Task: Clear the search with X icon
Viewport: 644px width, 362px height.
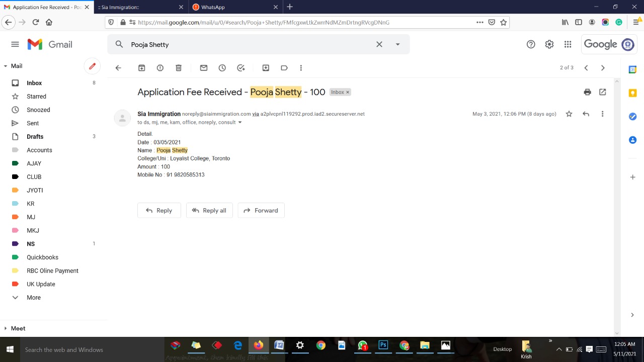Action: point(379,44)
